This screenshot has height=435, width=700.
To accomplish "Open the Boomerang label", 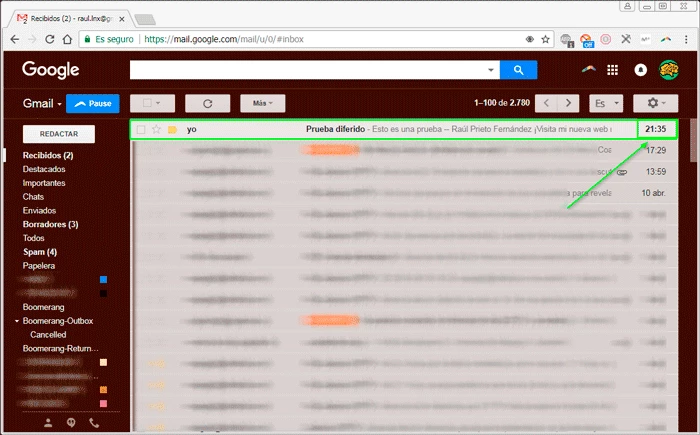I will tap(43, 307).
